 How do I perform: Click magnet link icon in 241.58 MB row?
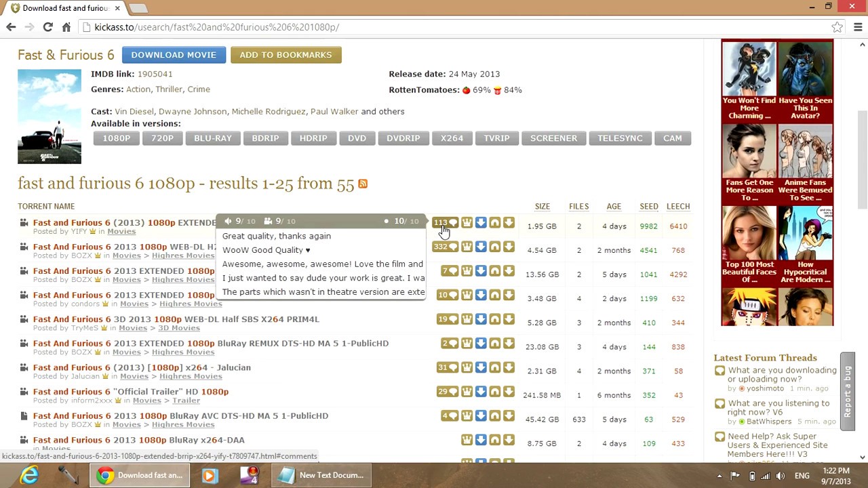tap(495, 392)
